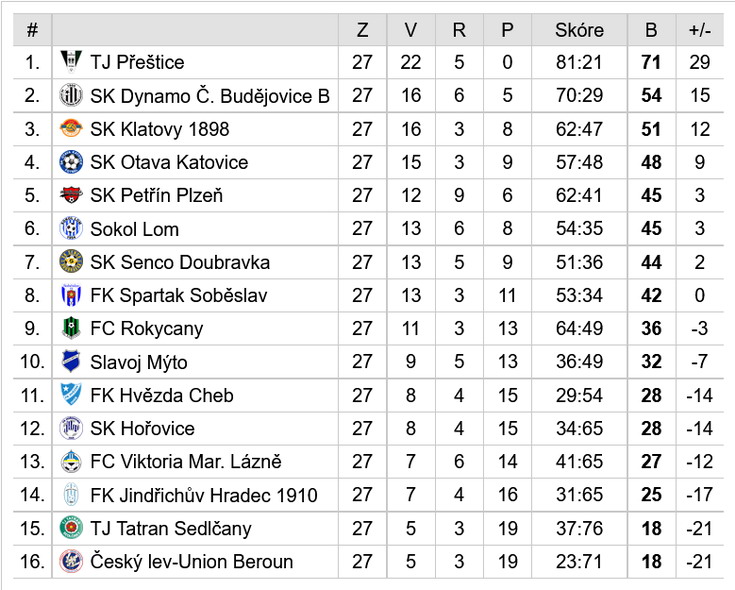
Task: Select FK Jindřichův Hradec 1910 team name
Action: [x=204, y=495]
